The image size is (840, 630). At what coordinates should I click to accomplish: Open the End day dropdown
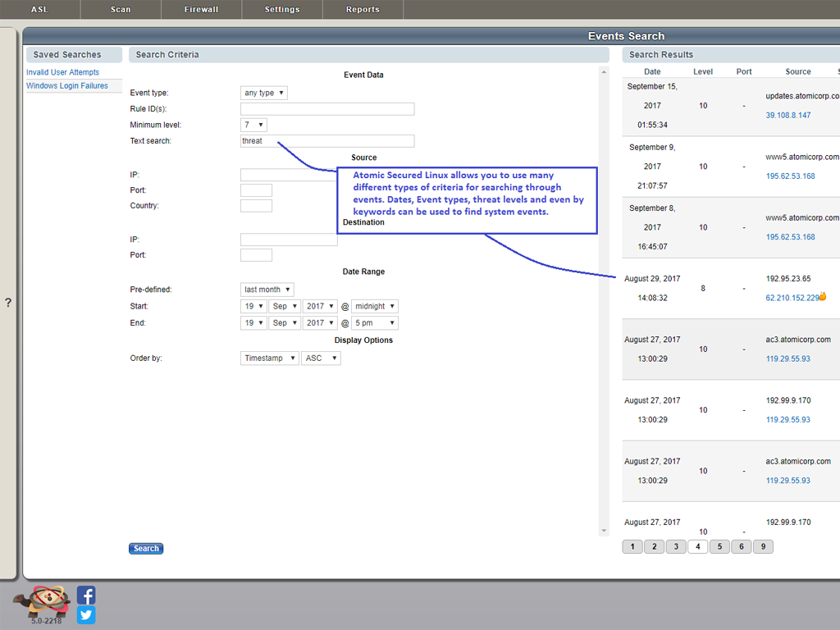[253, 323]
